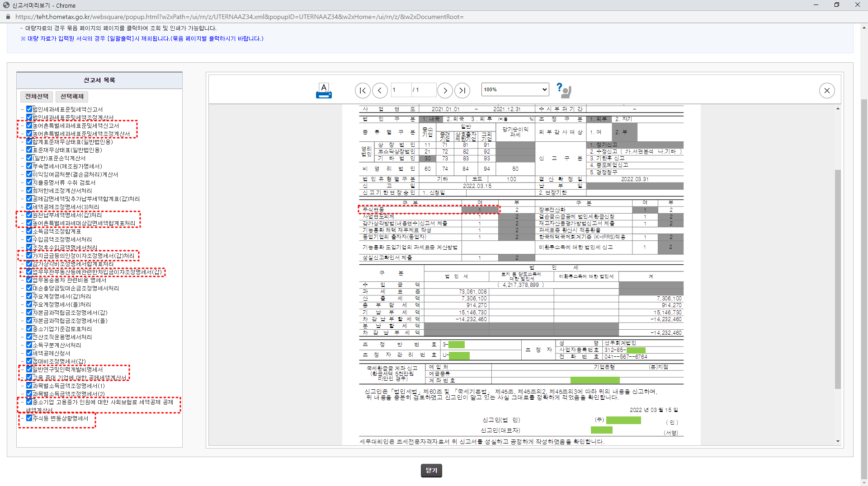Toggle 주요계정명세서(을)처리 checkbox
This screenshot has height=486, width=868.
[x=29, y=304]
